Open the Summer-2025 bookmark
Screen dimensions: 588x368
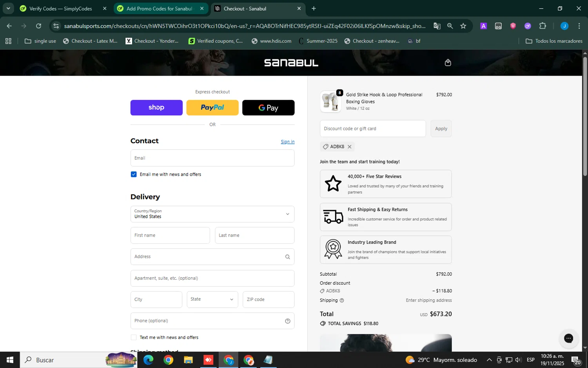[x=318, y=41]
